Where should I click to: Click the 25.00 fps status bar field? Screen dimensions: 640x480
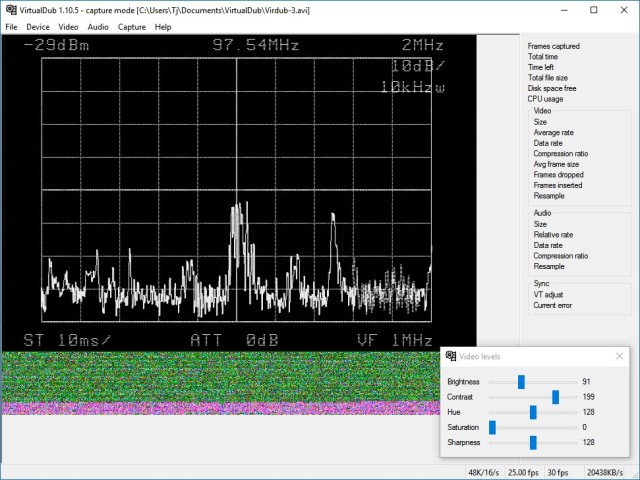[x=522, y=472]
